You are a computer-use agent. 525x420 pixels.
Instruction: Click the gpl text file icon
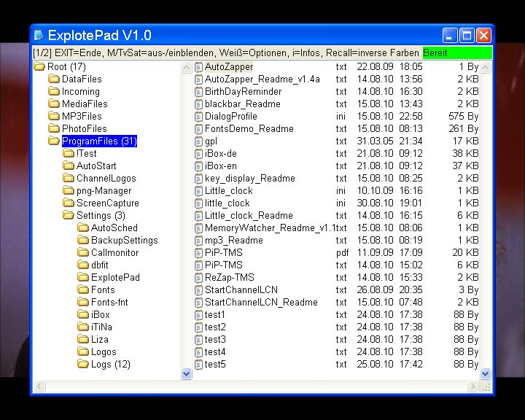(x=198, y=141)
